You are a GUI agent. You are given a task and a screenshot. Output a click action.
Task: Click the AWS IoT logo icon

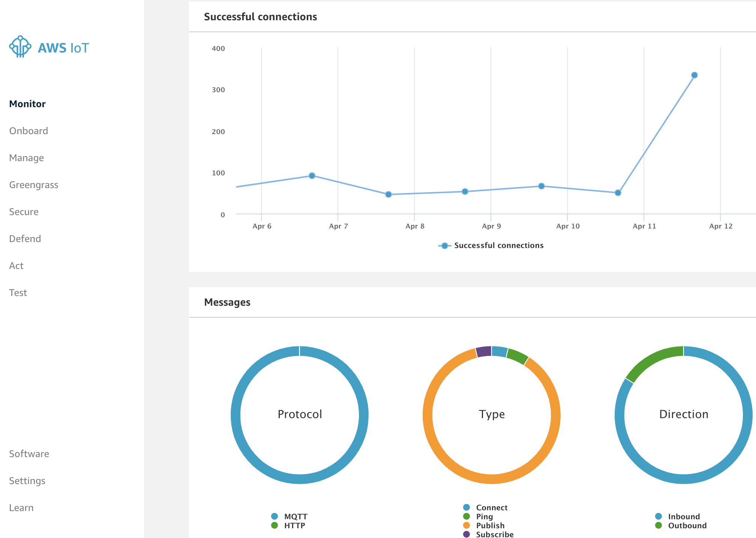click(x=20, y=47)
